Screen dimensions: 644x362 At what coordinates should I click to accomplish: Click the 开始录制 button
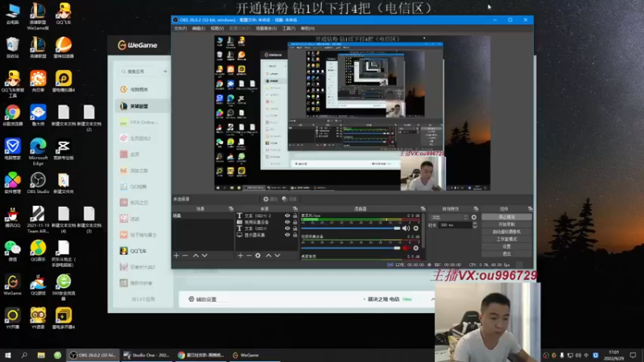tap(506, 224)
